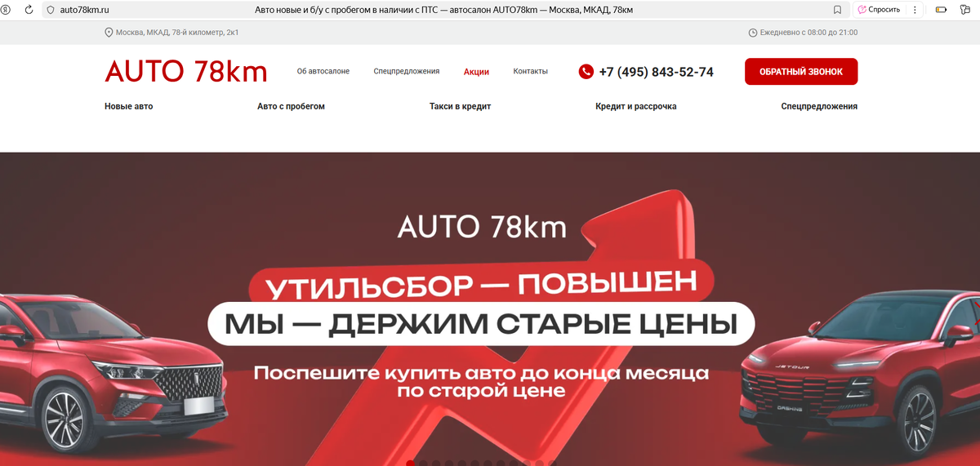Open 'Такси в кредит' section

coord(461,106)
